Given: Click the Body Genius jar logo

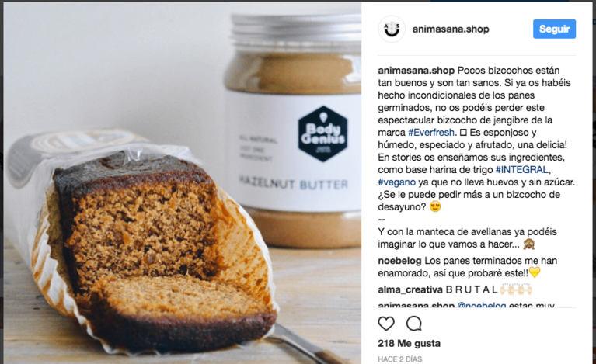Looking at the screenshot, I should click(322, 133).
